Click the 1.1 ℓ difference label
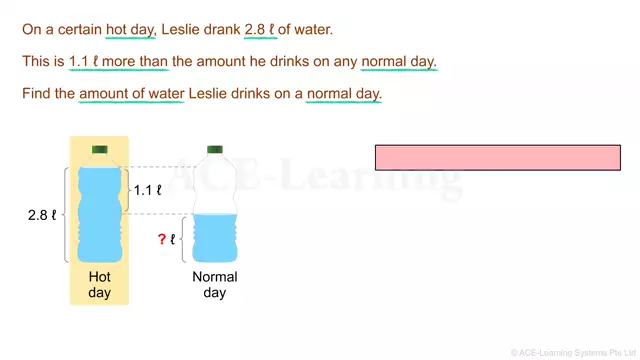The height and width of the screenshot is (360, 640). (x=148, y=190)
